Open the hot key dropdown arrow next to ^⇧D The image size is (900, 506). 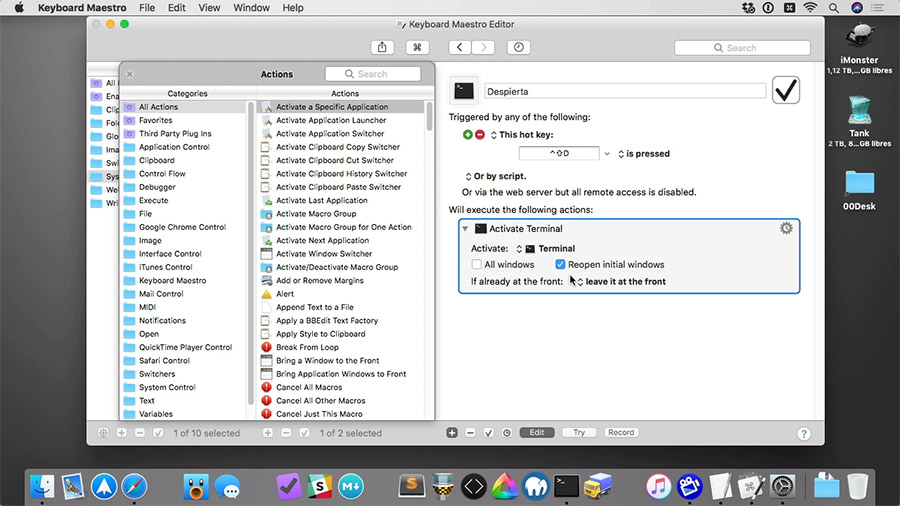(607, 154)
